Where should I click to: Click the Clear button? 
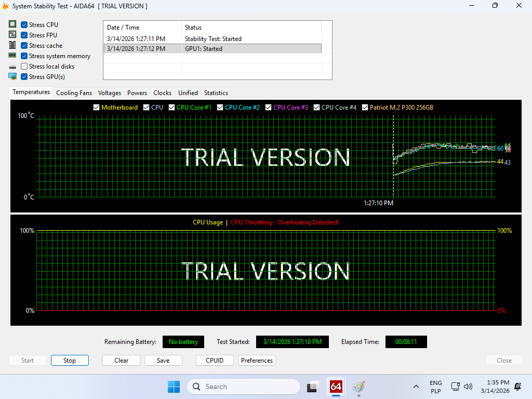pyautogui.click(x=122, y=361)
